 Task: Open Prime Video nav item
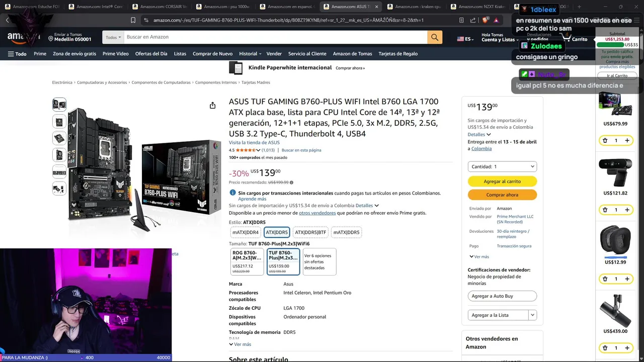click(x=115, y=54)
